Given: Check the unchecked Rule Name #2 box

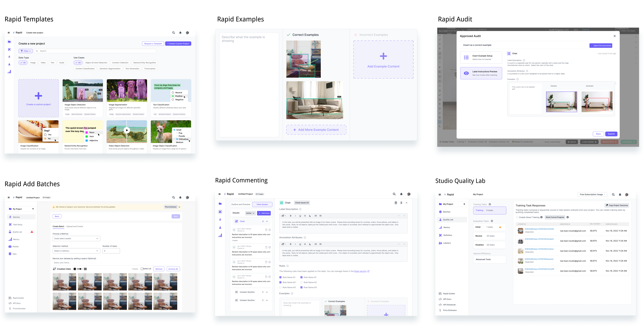Looking at the screenshot, I should (302, 283).
